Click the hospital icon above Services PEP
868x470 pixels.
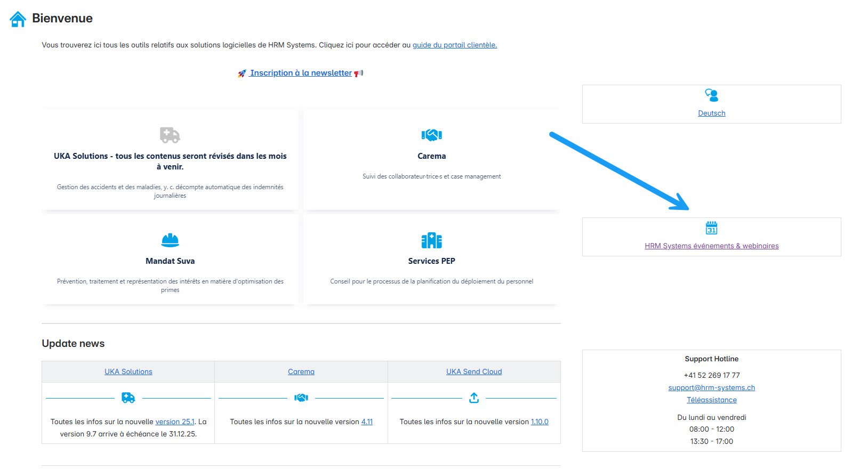tap(431, 240)
